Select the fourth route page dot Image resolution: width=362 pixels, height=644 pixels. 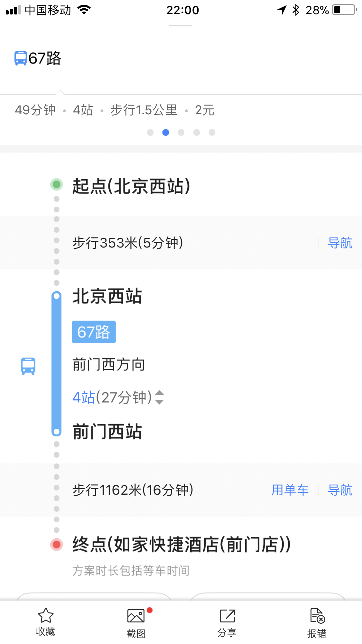[197, 133]
